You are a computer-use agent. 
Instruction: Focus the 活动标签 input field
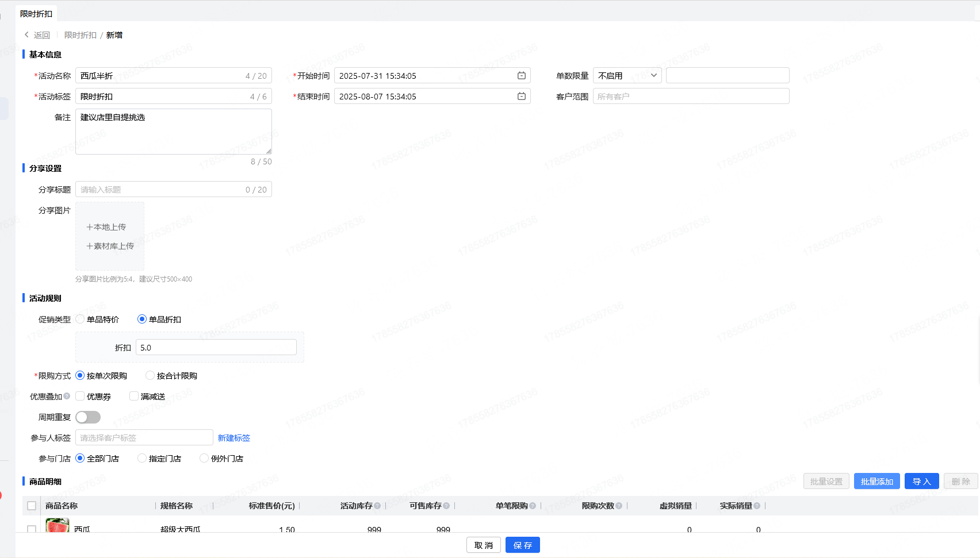click(174, 96)
